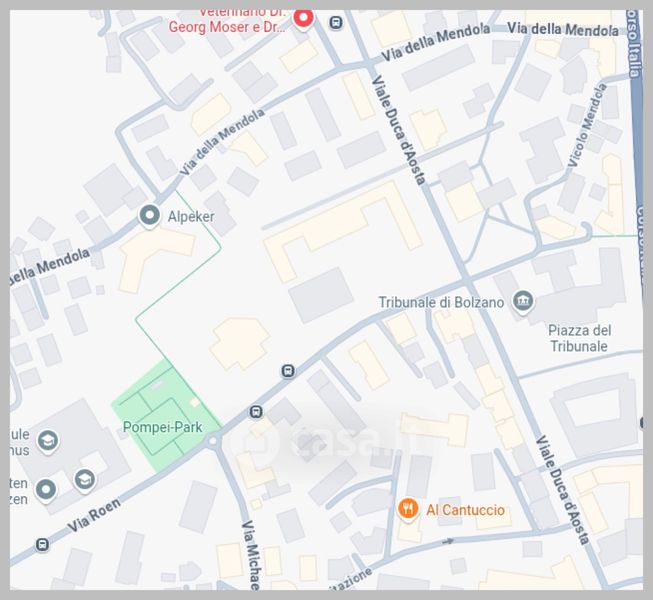Click the bus stop icon near Via Roen label
653x600 pixels.
click(x=42, y=544)
